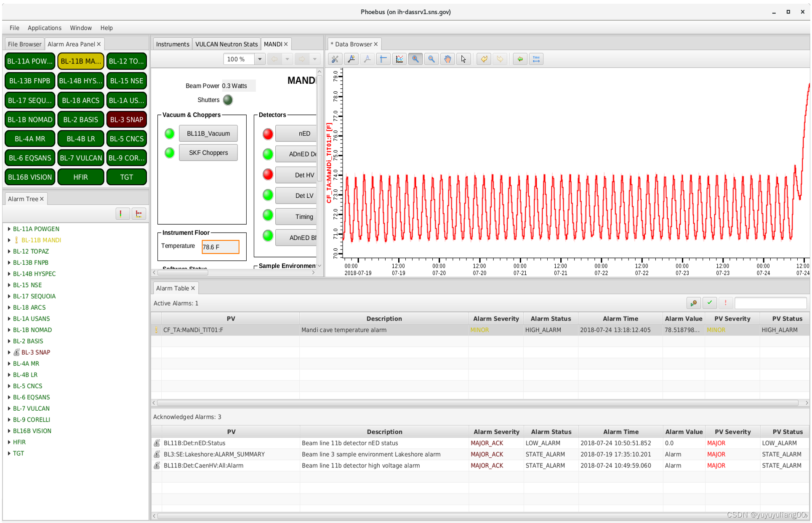This screenshot has height=523, width=812.
Task: Click the red exclamation un-acknowledge icon in Alarm Table
Action: click(725, 303)
